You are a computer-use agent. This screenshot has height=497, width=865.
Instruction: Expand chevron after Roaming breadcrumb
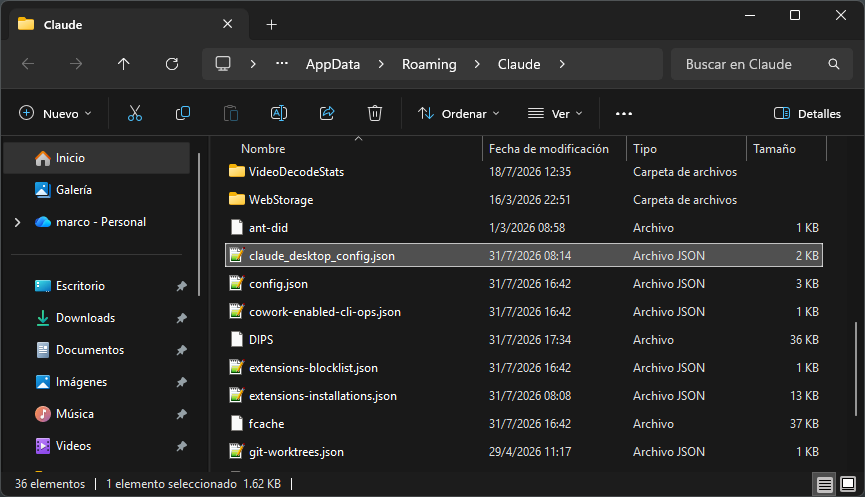pos(477,64)
